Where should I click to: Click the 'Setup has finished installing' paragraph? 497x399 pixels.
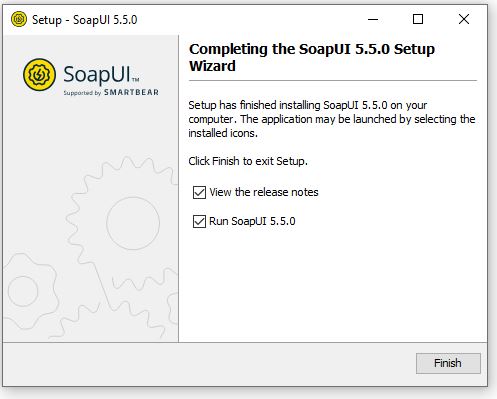tap(332, 119)
